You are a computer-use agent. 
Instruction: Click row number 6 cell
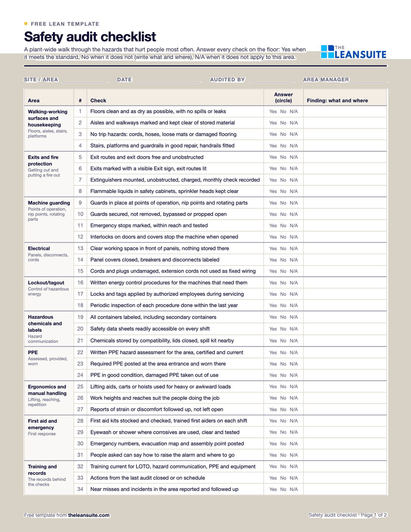(x=80, y=168)
